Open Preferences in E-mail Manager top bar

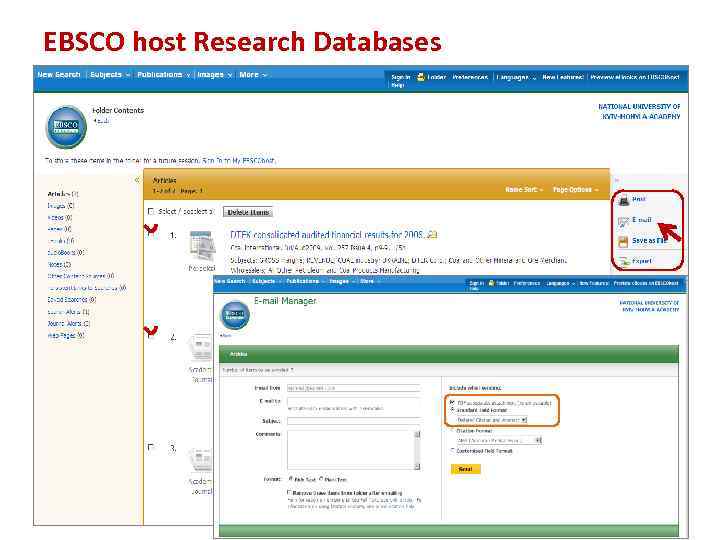point(526,283)
